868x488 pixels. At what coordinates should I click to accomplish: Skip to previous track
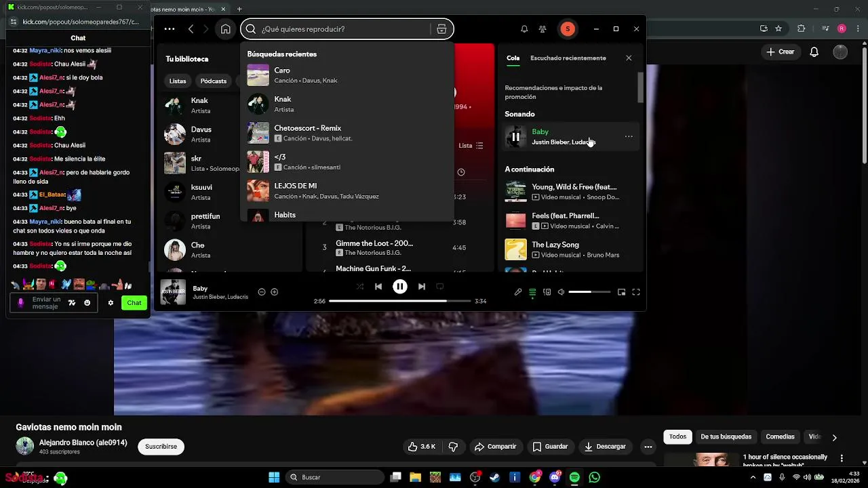click(378, 287)
